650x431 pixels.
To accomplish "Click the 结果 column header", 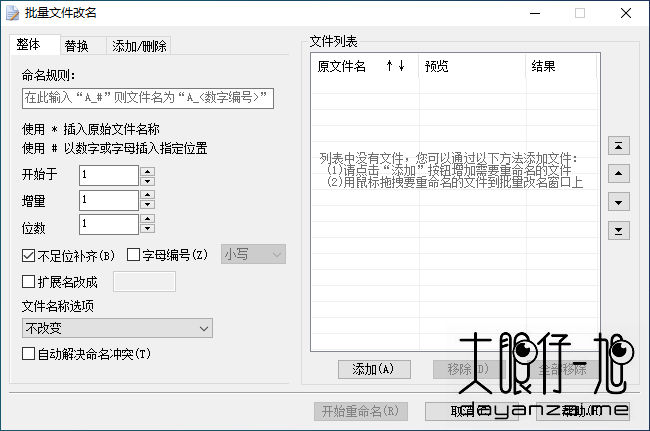I will pos(561,66).
